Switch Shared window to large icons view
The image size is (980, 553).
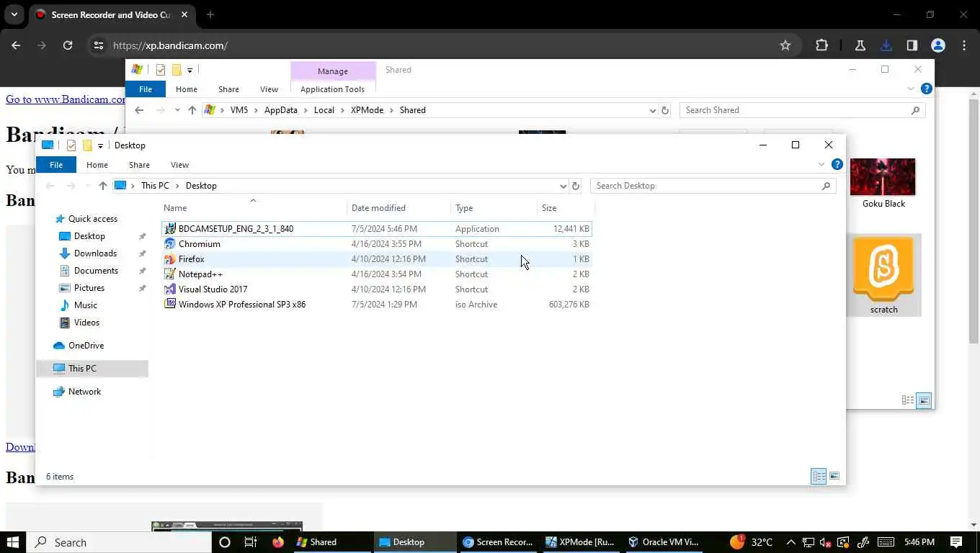point(924,400)
